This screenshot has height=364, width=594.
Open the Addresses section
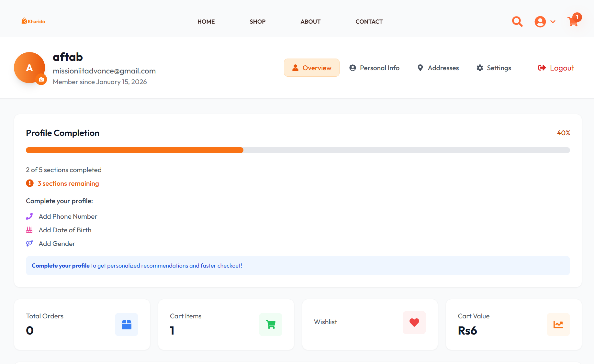(x=438, y=68)
